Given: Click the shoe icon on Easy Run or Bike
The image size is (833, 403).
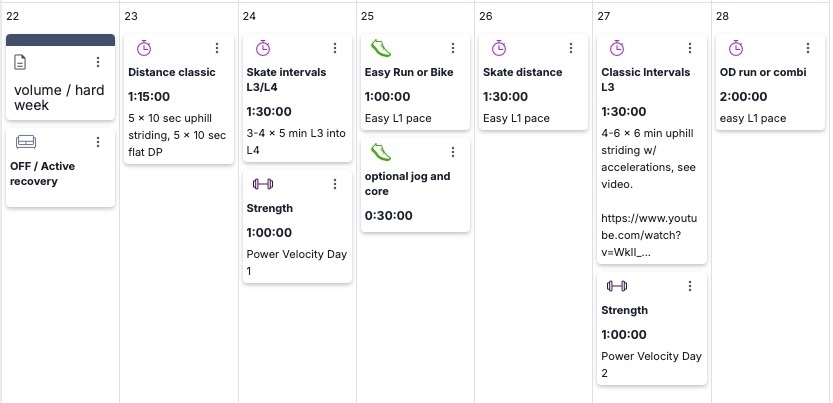Looking at the screenshot, I should click(x=380, y=48).
